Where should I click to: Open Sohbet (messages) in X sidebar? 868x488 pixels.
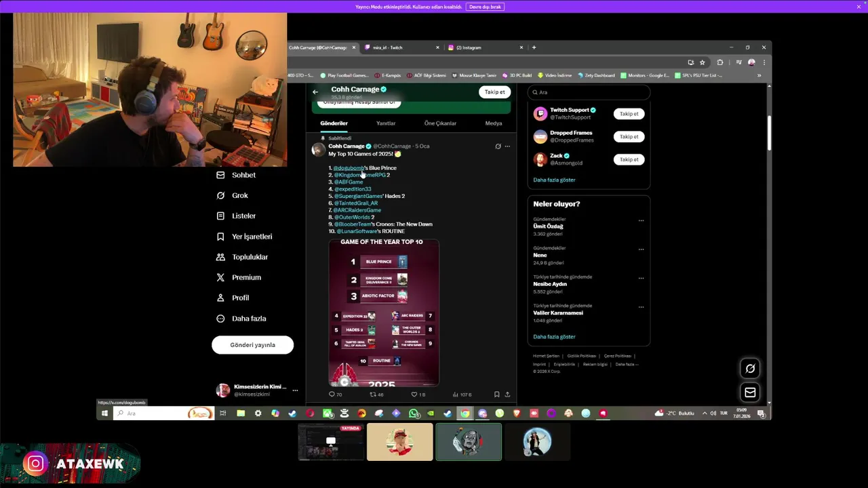point(236,175)
